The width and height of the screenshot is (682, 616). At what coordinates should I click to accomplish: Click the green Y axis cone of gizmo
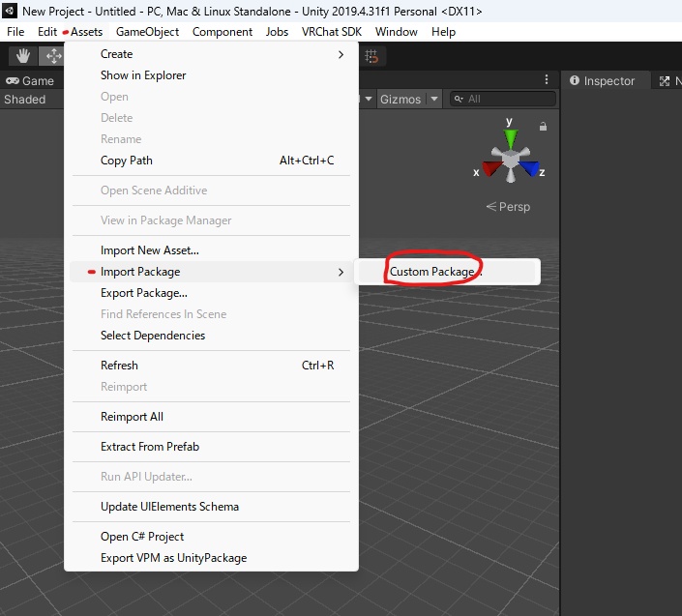(x=511, y=138)
